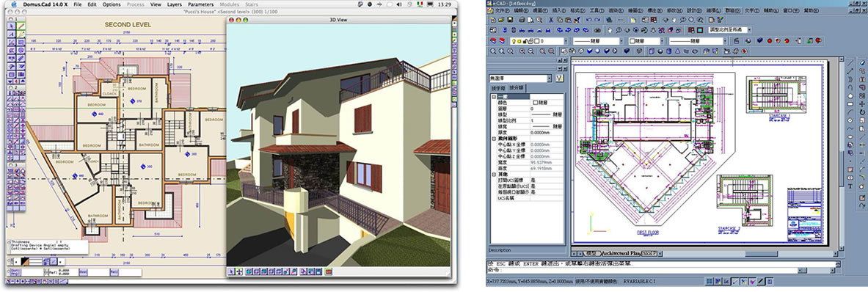868x292 pixels.
Task: Toggle the layer lightbulb visibility icon
Action: [x=514, y=41]
